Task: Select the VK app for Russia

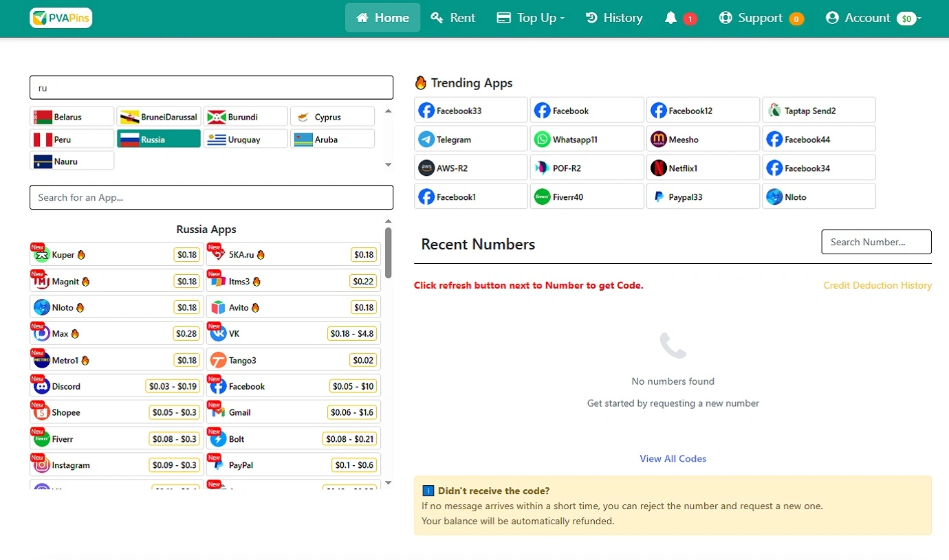Action: tap(294, 333)
